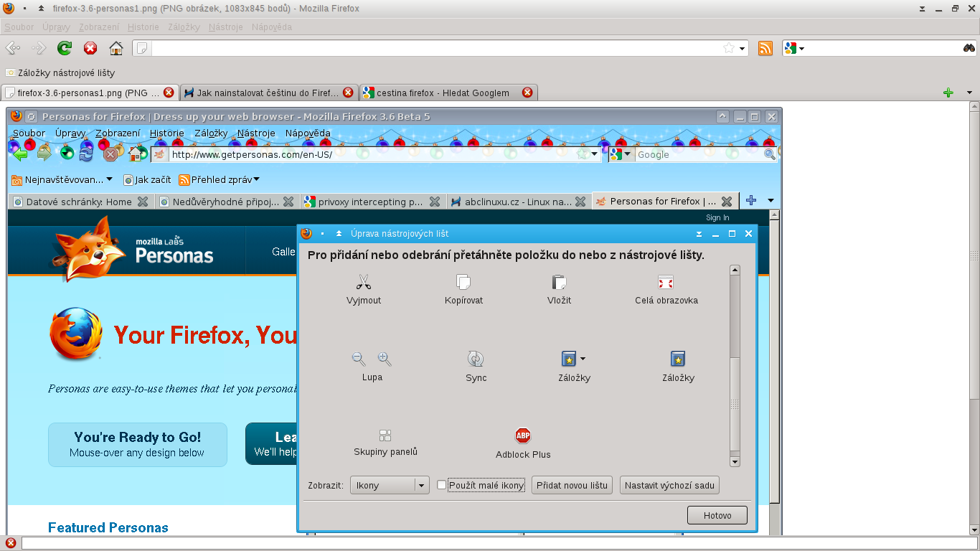Click the dialog scrollbar's down arrow
This screenshot has height=551, width=980.
click(x=734, y=461)
